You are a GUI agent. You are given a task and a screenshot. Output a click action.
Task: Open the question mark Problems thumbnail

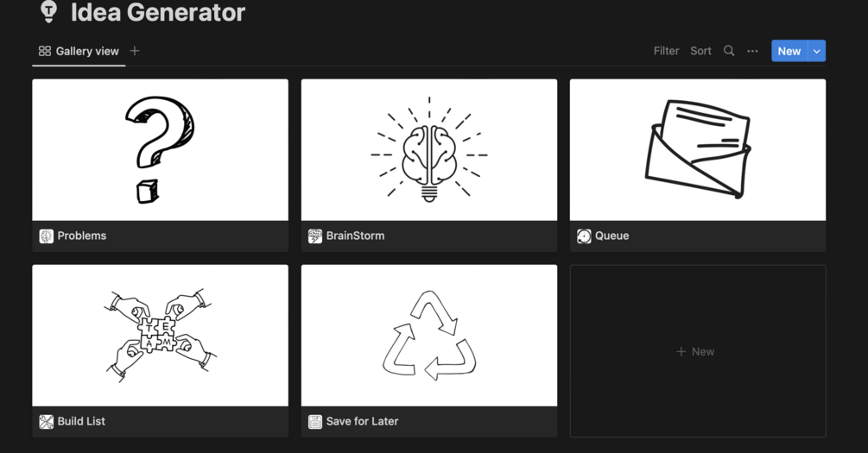(x=160, y=150)
